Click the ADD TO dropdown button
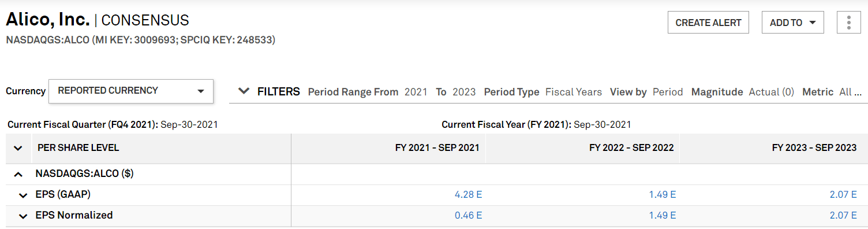The image size is (868, 229). click(792, 23)
